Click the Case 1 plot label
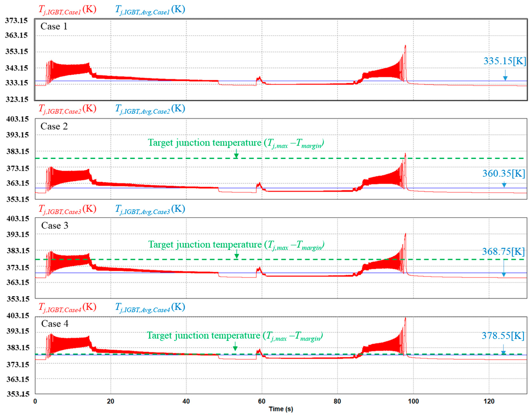 [x=54, y=26]
